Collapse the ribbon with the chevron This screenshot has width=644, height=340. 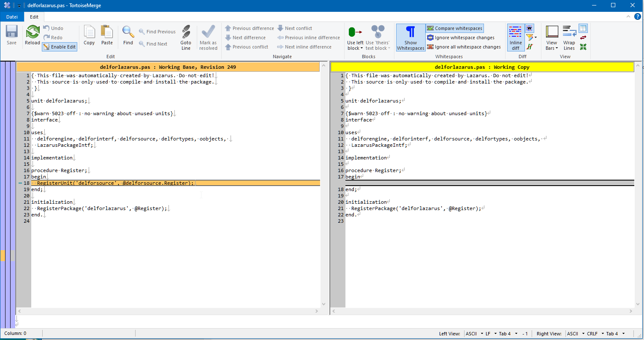tap(628, 17)
